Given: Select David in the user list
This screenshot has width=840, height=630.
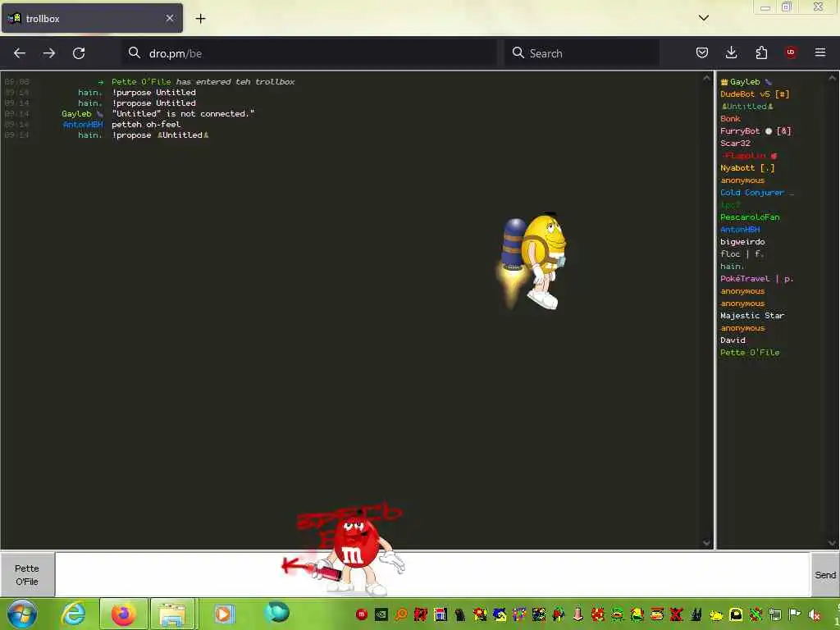Looking at the screenshot, I should (733, 340).
